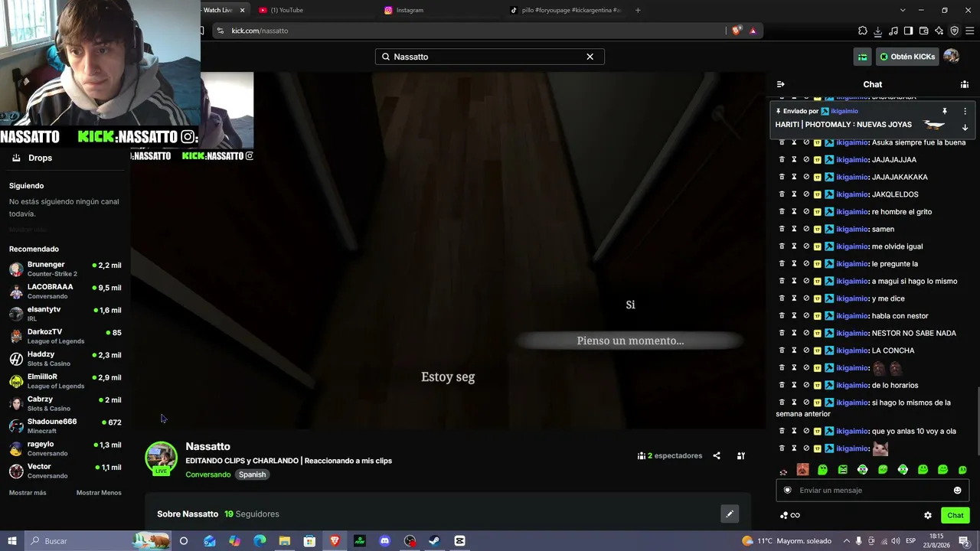Click the stream viewer mode icon beside share

coord(741,456)
